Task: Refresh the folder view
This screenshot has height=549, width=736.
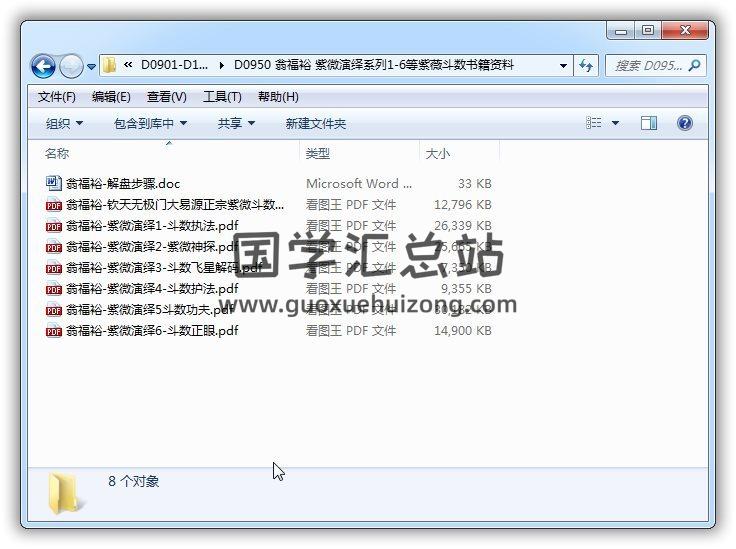Action: coord(586,66)
